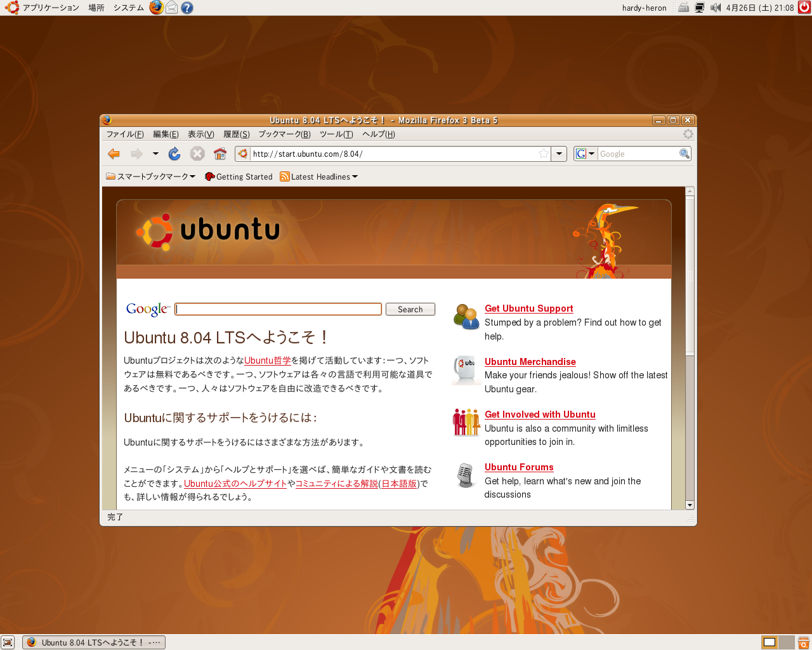The width and height of the screenshot is (812, 650).
Task: Click the address bar URL field
Action: [x=393, y=154]
